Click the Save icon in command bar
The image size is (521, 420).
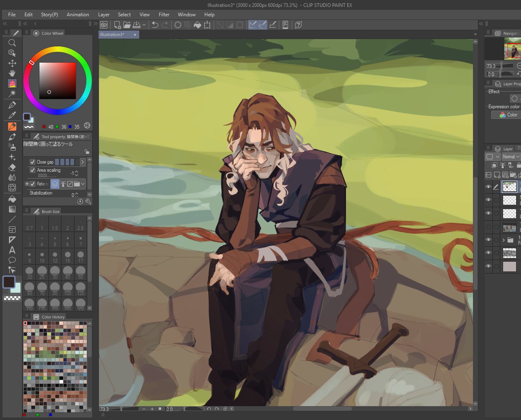137,25
